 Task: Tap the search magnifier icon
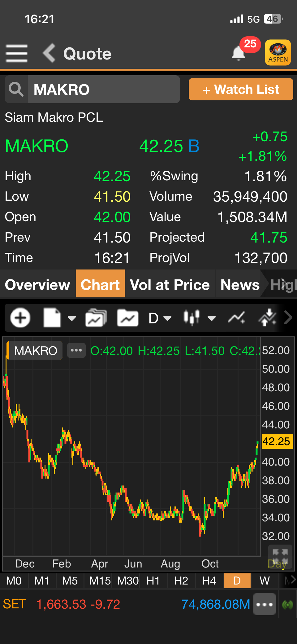click(16, 89)
